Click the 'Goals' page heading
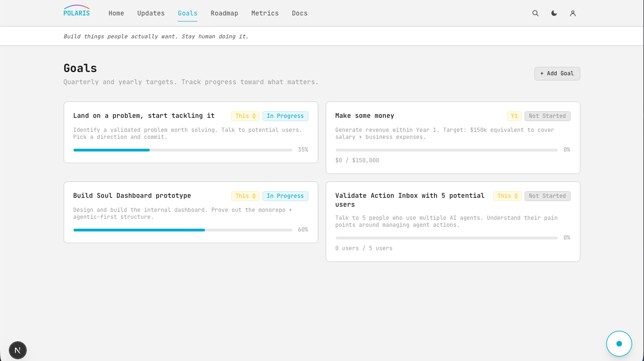Viewport: 644px width, 361px height. pyautogui.click(x=80, y=68)
